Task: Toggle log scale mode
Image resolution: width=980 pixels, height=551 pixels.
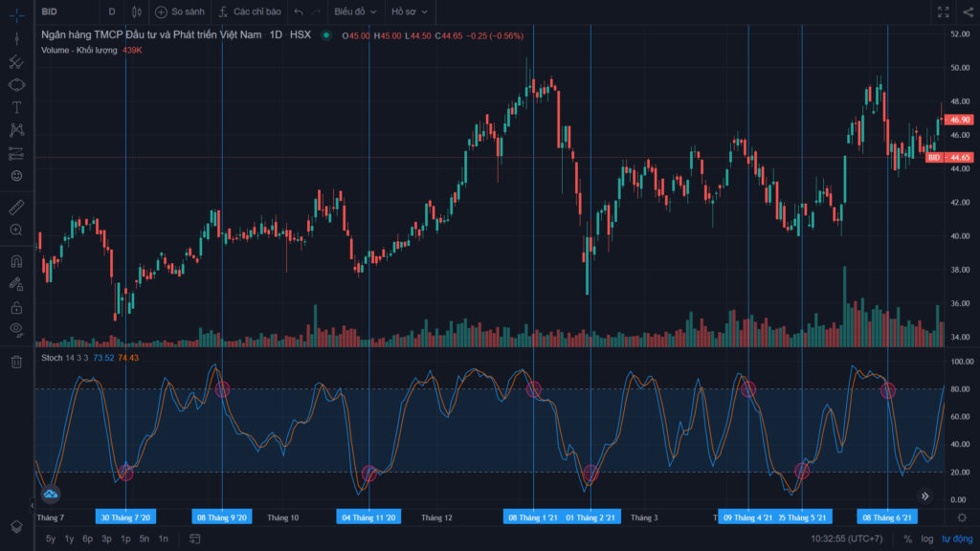Action: [x=926, y=539]
